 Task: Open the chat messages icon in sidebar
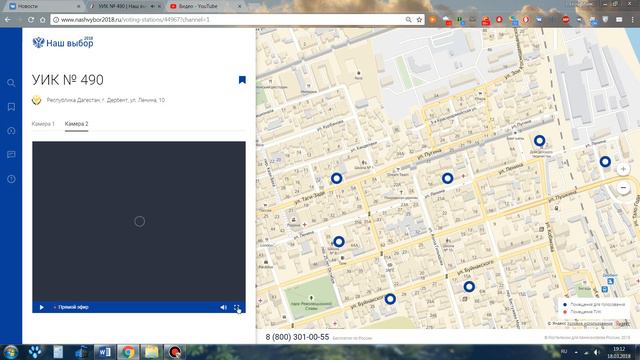click(11, 154)
